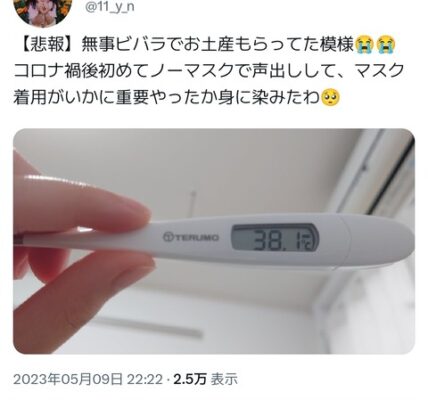Viewport: 428px width, 400px height.
Task: Open the thermometer photo attachment
Action: pyautogui.click(x=214, y=241)
